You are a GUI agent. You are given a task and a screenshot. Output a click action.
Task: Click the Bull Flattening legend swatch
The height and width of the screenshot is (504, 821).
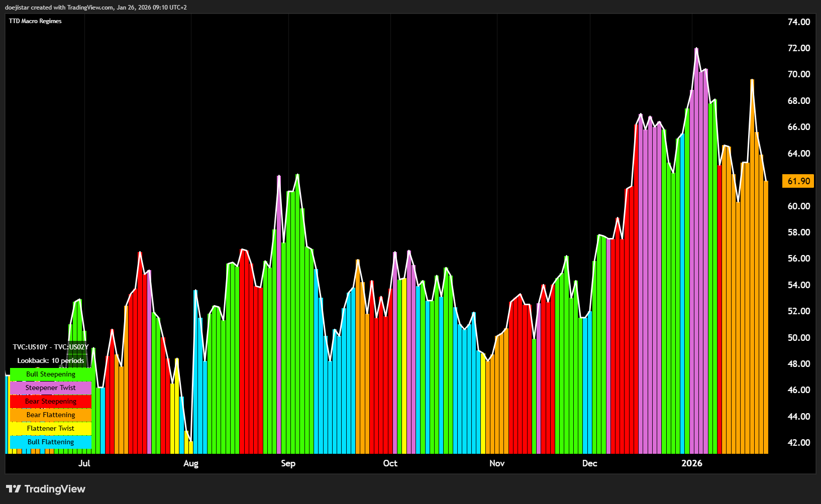click(x=51, y=442)
